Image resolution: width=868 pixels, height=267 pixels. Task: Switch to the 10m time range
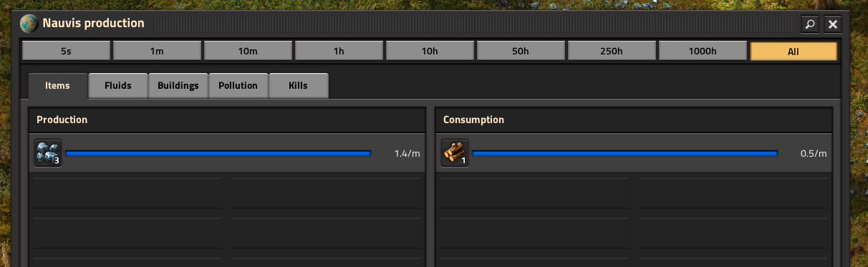click(248, 52)
